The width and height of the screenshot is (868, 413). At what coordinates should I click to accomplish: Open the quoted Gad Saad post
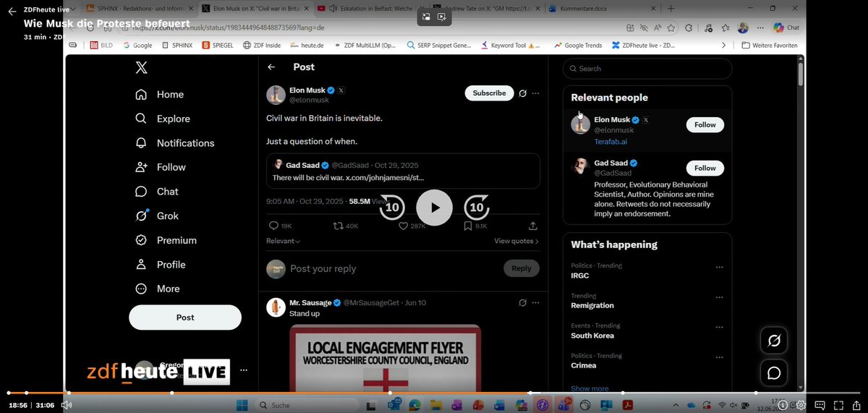click(x=403, y=171)
